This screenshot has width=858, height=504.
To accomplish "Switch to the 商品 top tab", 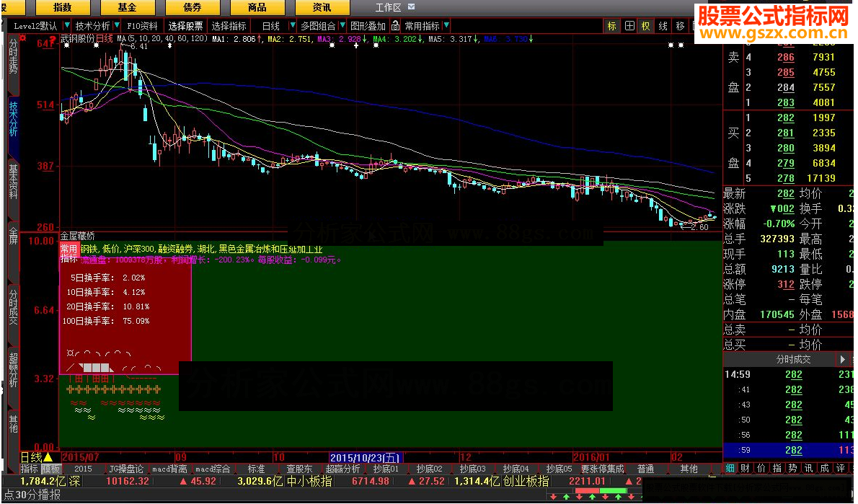I will click(257, 8).
